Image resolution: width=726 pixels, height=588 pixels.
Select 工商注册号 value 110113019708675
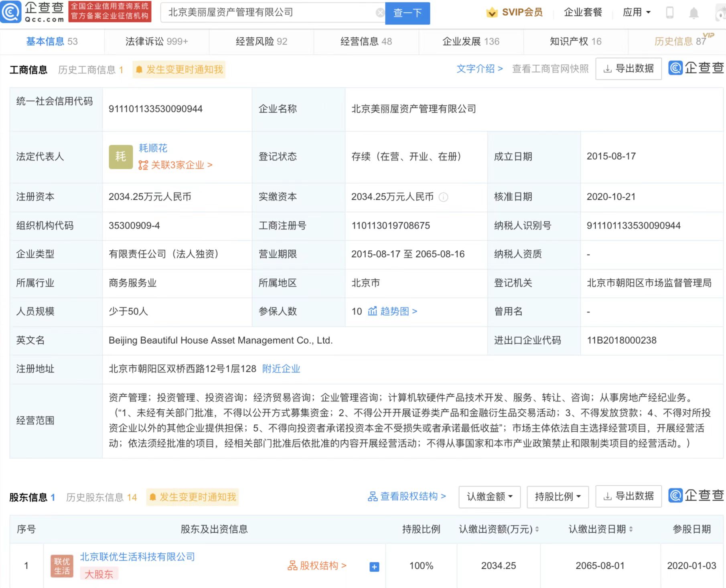click(391, 226)
